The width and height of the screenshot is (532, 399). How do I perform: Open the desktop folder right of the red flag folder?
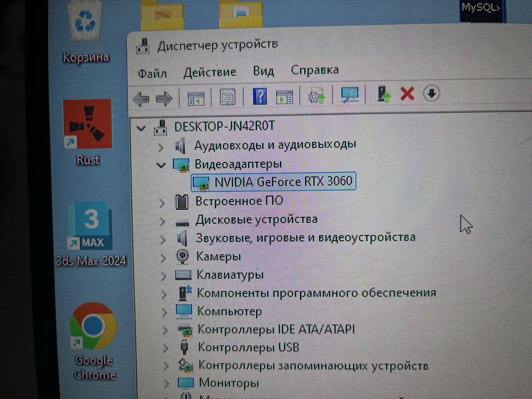point(240,13)
